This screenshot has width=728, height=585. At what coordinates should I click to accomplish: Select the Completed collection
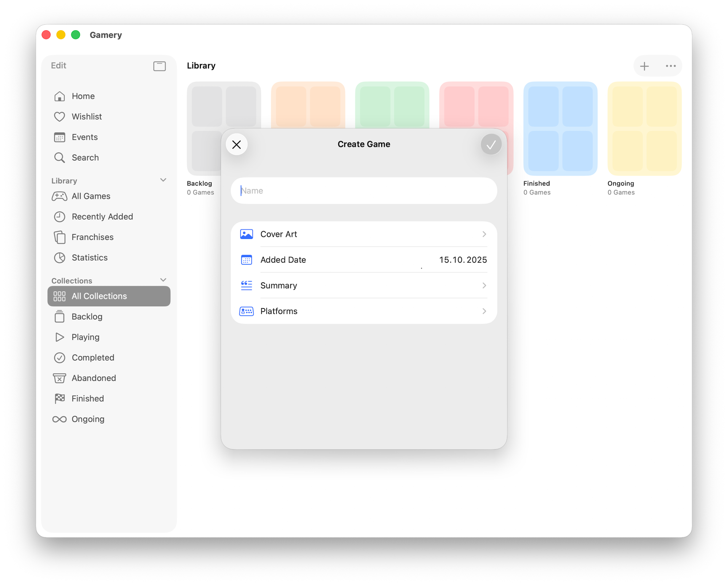92,358
